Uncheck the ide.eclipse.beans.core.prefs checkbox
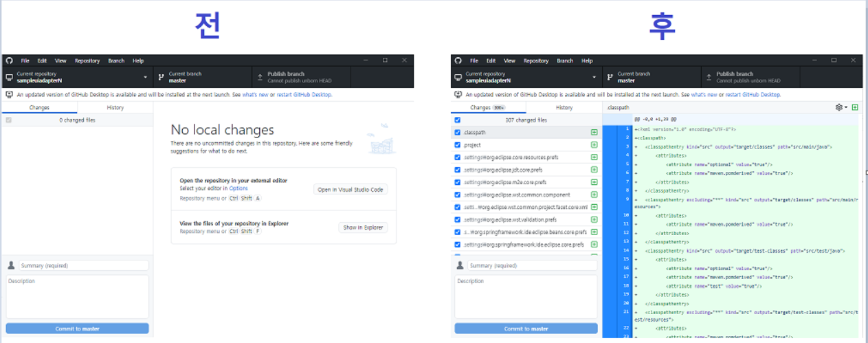 [458, 232]
